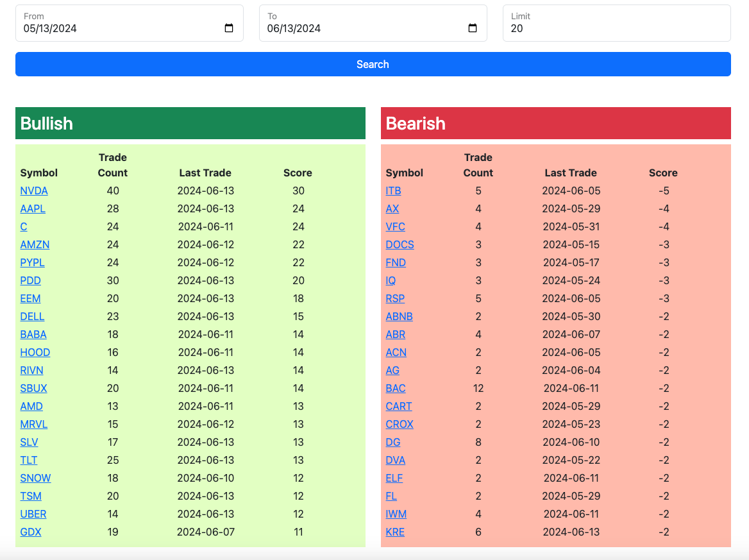Click DVA's last trade date 2024-05-22
This screenshot has height=560, width=749.
pos(571,460)
